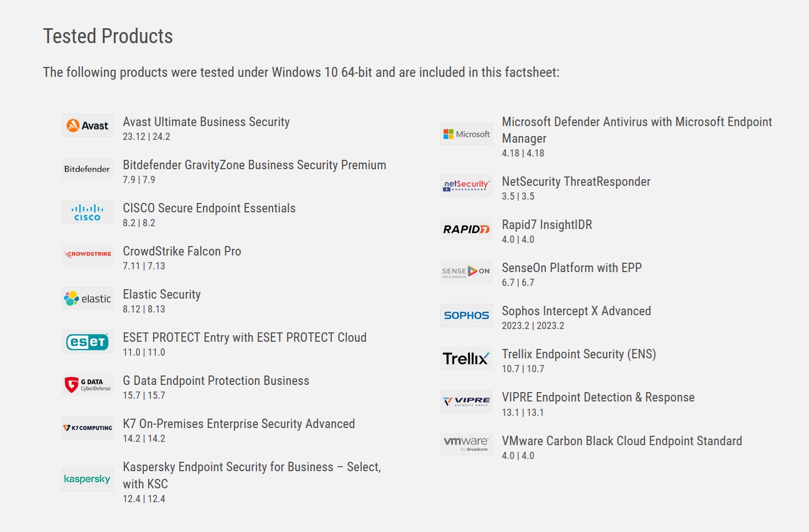809x532 pixels.
Task: Click the VMware by Broadcom logo
Action: coord(466,445)
